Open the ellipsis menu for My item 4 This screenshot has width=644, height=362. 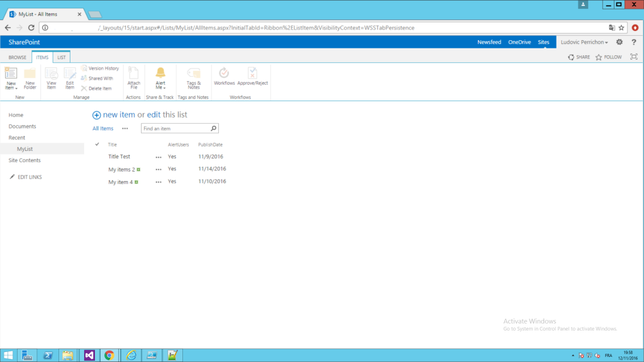(x=158, y=182)
